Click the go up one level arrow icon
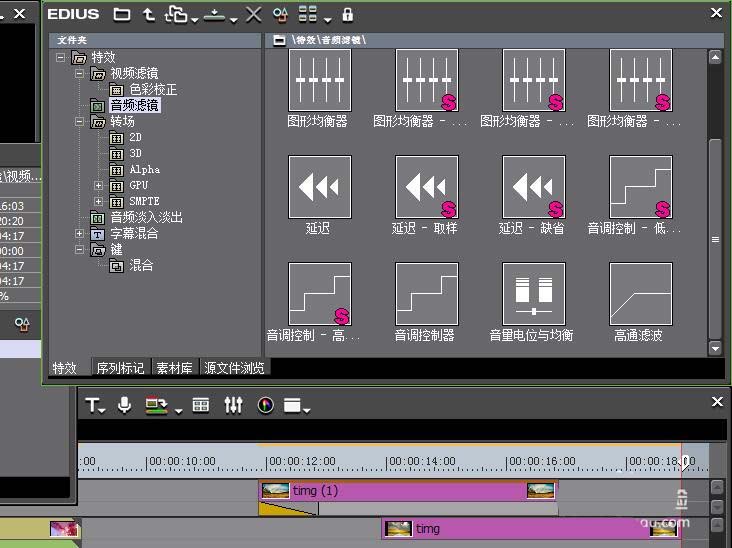Image resolution: width=732 pixels, height=548 pixels. [x=148, y=14]
